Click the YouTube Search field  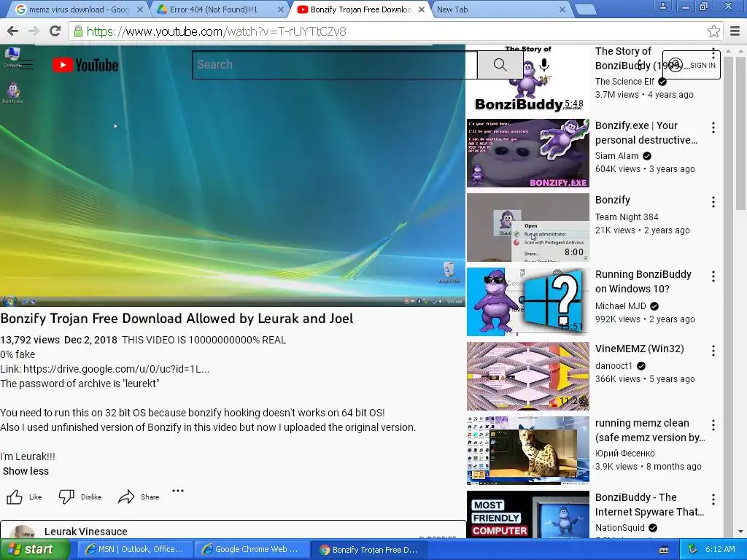334,65
